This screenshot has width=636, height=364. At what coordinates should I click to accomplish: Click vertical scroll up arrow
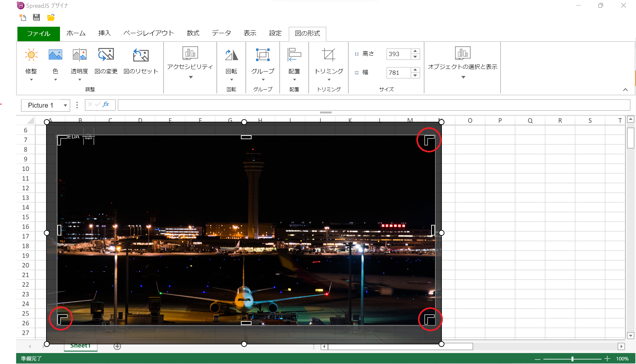(631, 120)
